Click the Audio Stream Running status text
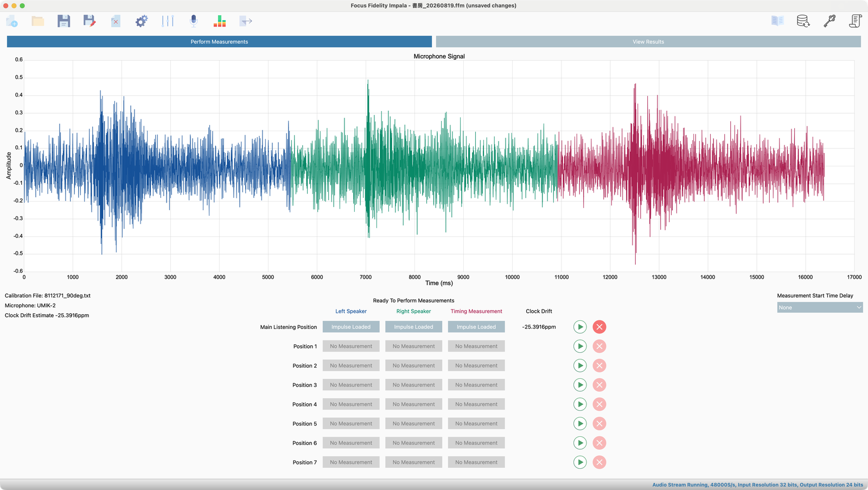The width and height of the screenshot is (868, 490). coord(757,485)
